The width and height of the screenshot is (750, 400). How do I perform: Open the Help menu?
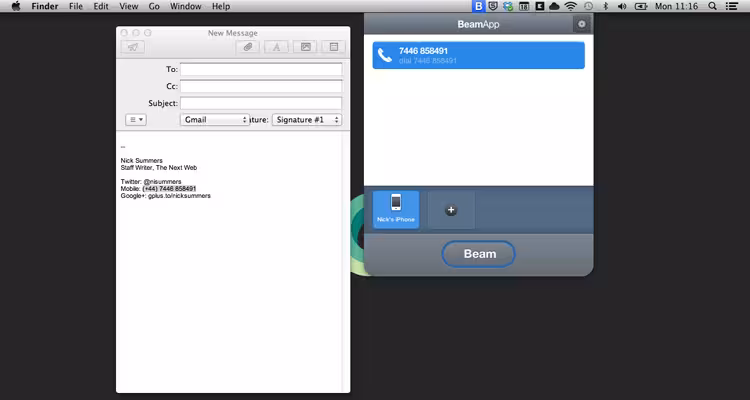tap(221, 6)
